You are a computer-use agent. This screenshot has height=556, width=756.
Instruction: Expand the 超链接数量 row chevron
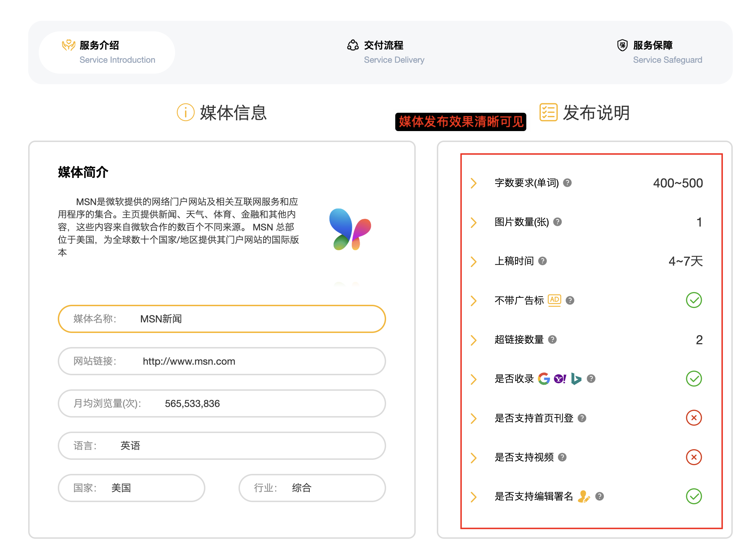pyautogui.click(x=474, y=340)
